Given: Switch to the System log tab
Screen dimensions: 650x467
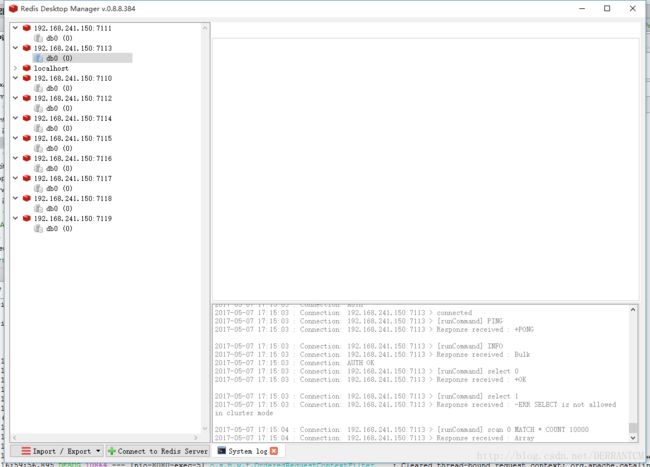Looking at the screenshot, I should (x=247, y=451).
